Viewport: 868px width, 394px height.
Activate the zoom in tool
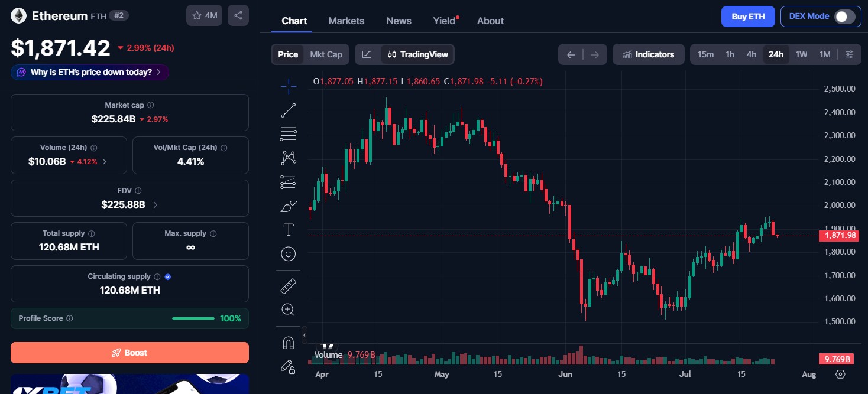coord(289,310)
